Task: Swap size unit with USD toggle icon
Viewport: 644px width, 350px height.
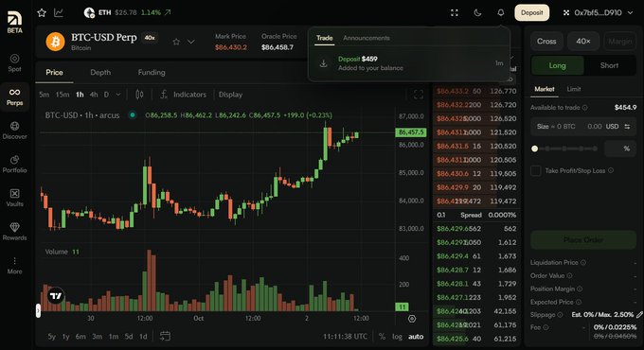Action: coord(627,127)
